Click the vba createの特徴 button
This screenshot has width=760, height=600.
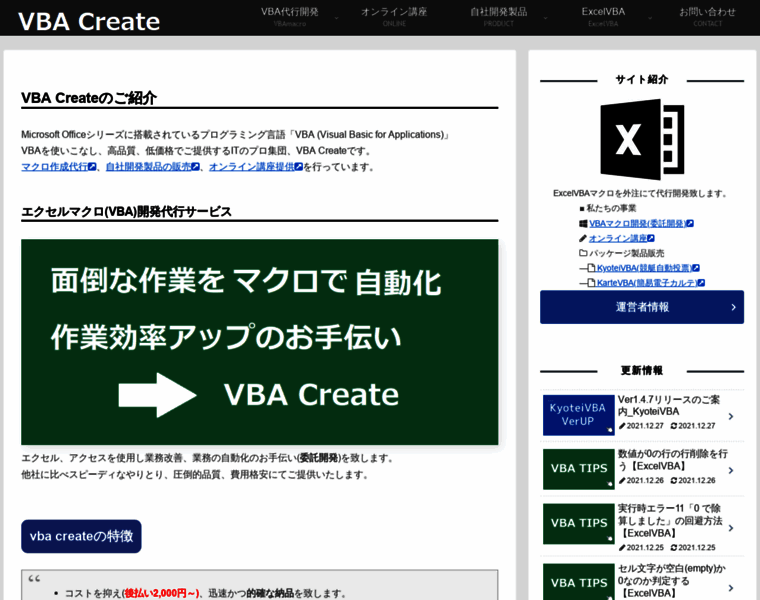81,536
